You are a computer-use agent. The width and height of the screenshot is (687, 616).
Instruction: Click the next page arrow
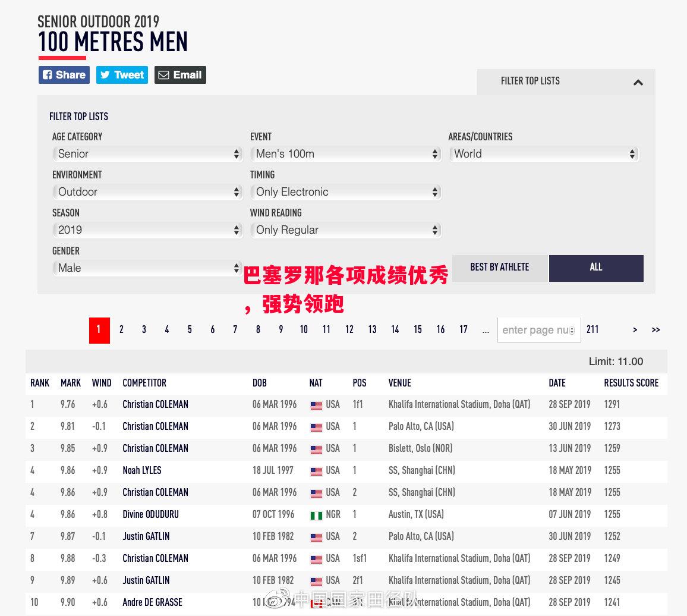pyautogui.click(x=635, y=330)
